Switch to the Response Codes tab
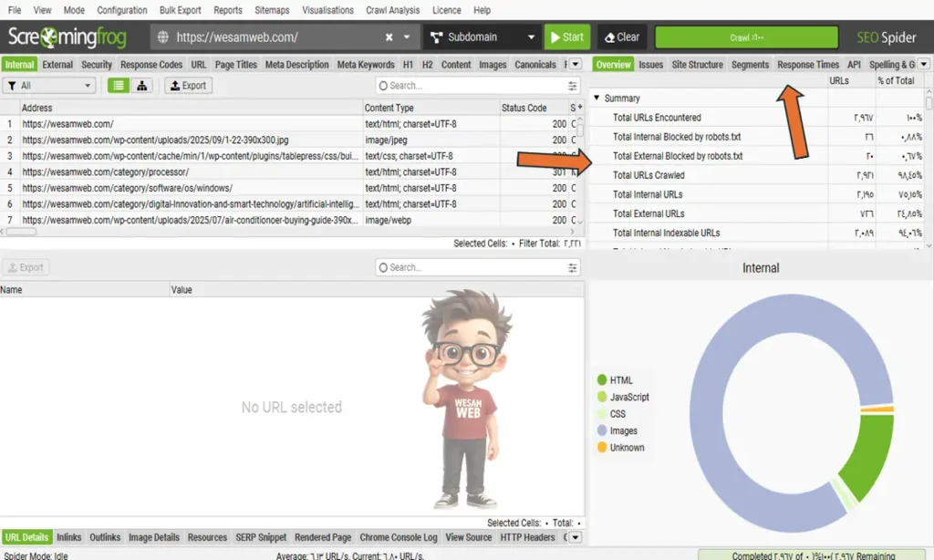Image resolution: width=934 pixels, height=560 pixels. (x=151, y=65)
